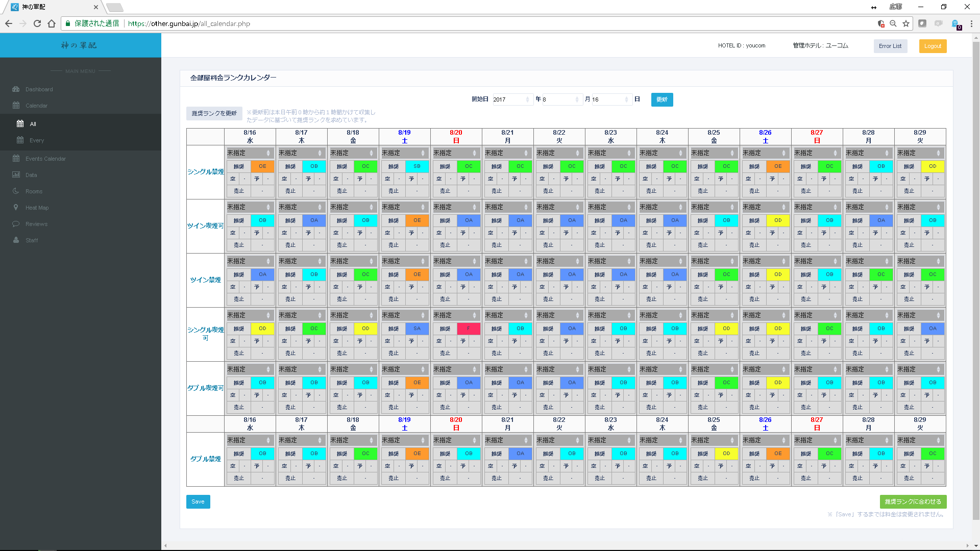Open 未指定 dropdown for ダブル禁煙 on 8/29
The width and height of the screenshot is (980, 551).
point(920,440)
